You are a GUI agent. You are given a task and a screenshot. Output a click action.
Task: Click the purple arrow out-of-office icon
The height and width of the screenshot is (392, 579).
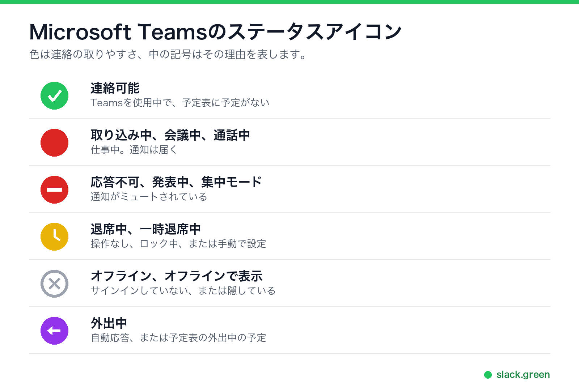click(54, 331)
